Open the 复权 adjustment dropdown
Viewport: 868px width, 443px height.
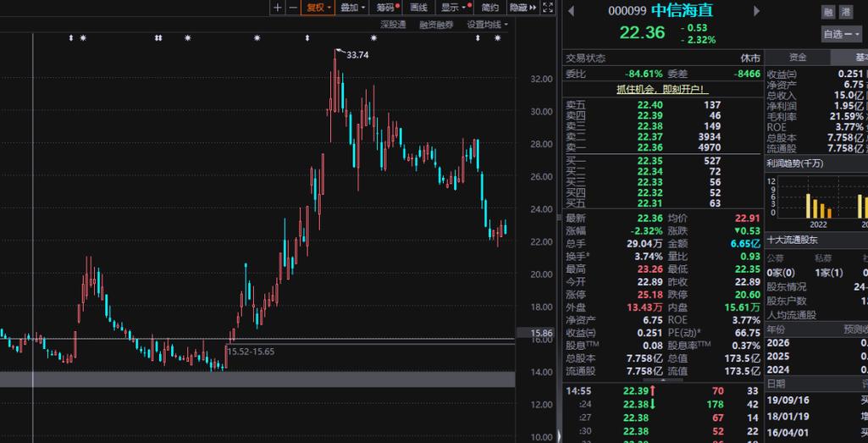(x=318, y=8)
